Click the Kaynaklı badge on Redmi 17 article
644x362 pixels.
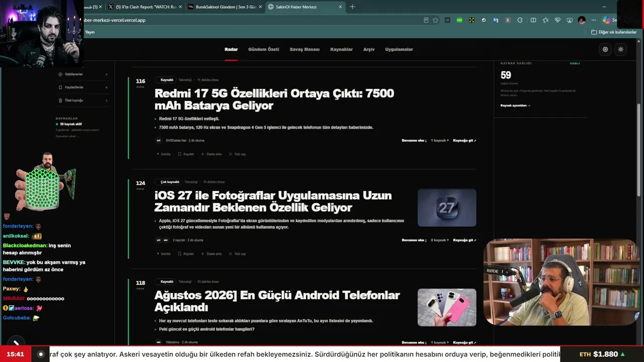point(167,80)
